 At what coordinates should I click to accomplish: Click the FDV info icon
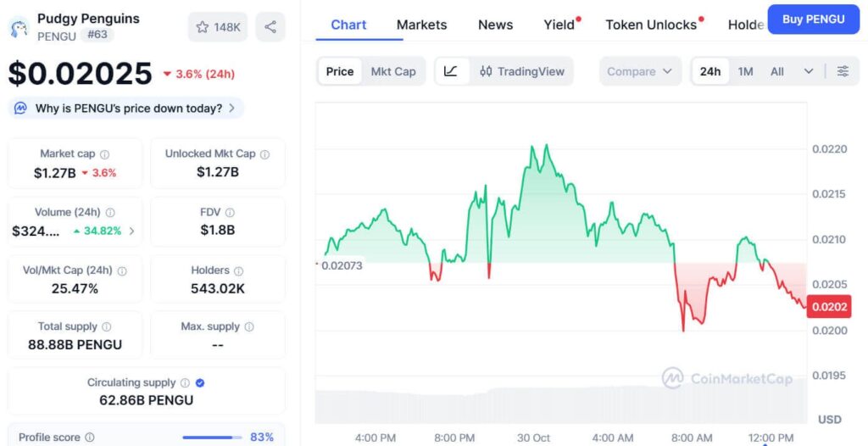(x=230, y=213)
